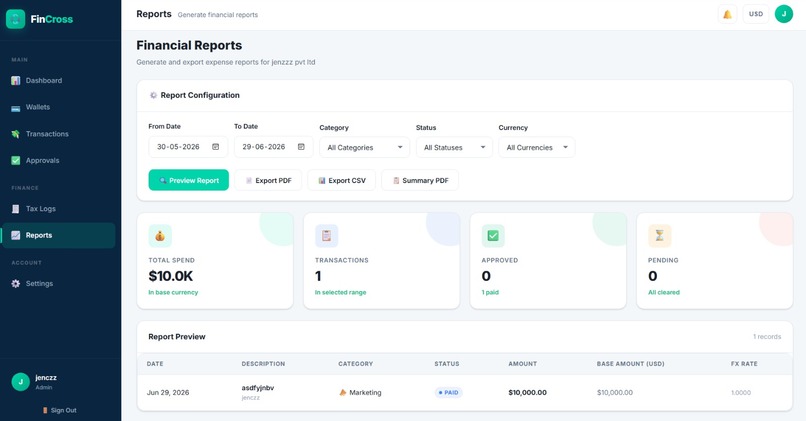The image size is (806, 421).
Task: Click the 1.0000 FX rate value
Action: pos(741,393)
